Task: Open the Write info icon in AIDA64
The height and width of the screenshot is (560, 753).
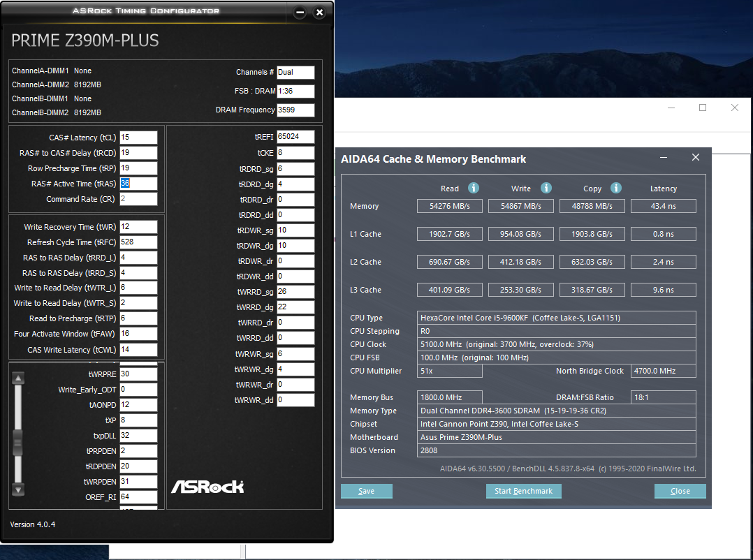Action: (x=546, y=188)
